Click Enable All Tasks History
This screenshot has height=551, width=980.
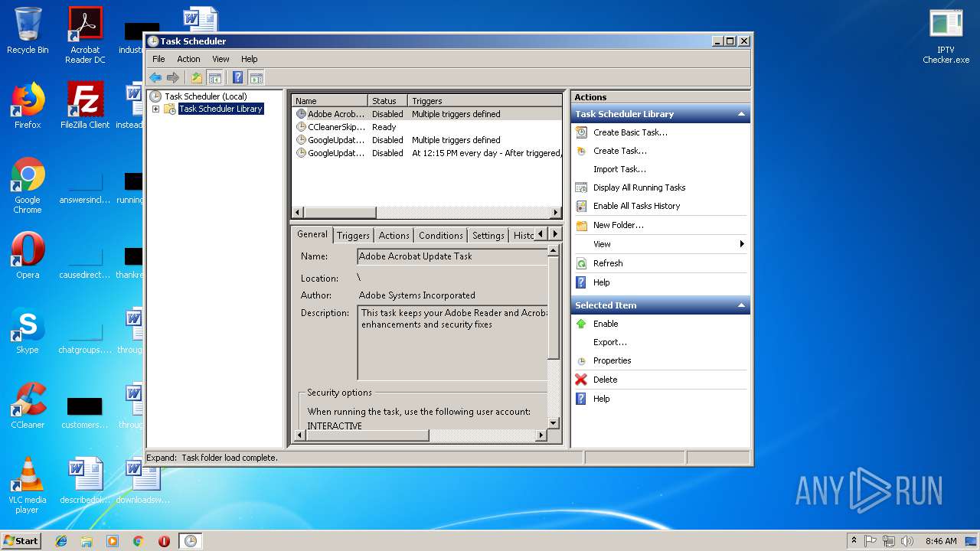(x=636, y=206)
